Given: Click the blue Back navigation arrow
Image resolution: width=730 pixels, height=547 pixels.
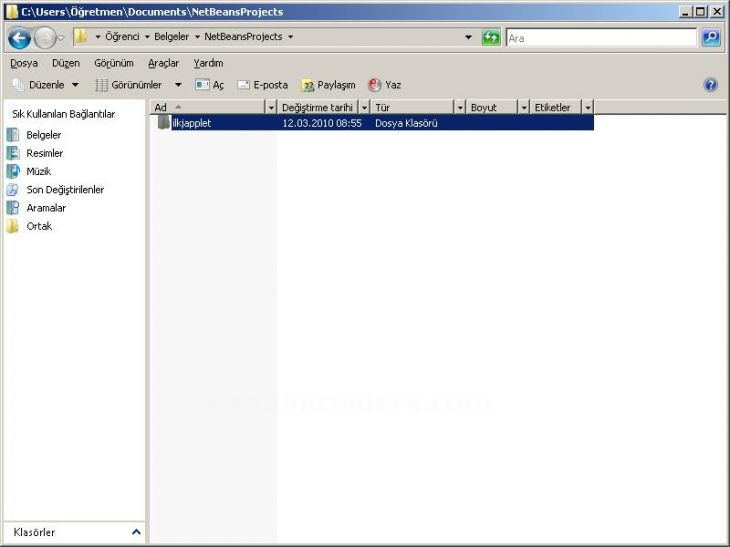Looking at the screenshot, I should coord(20,38).
